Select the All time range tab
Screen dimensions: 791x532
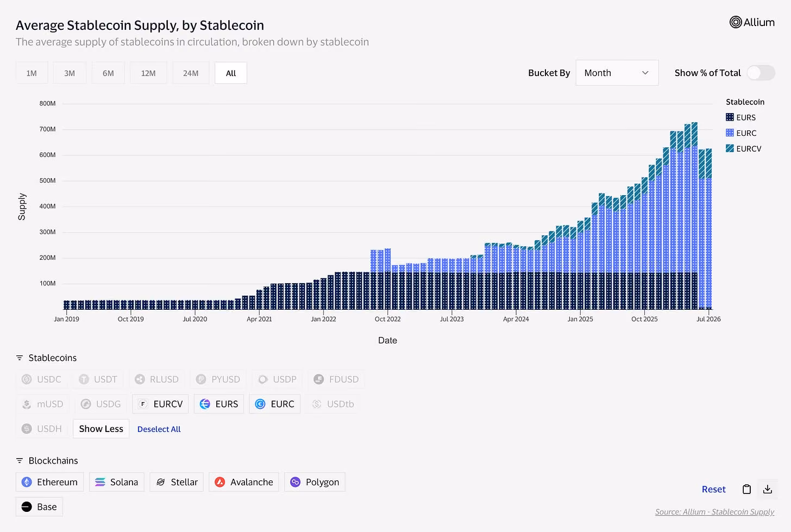231,73
